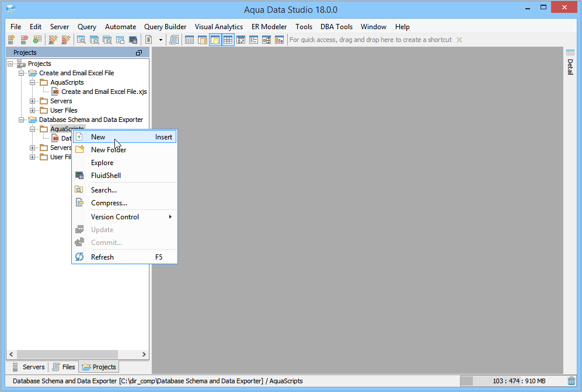The image size is (582, 392).
Task: Click the form list toolbar icon
Action: tap(253, 40)
